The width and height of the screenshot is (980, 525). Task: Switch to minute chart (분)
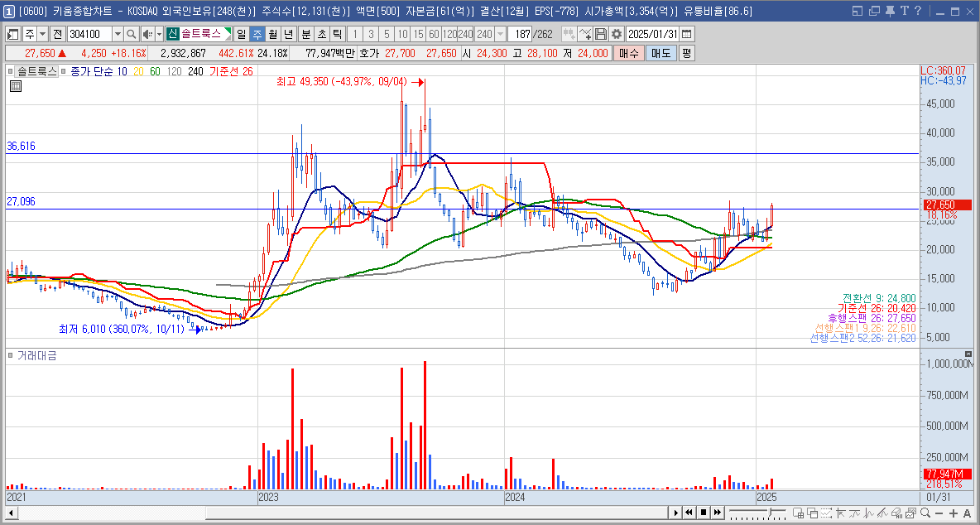(x=305, y=34)
